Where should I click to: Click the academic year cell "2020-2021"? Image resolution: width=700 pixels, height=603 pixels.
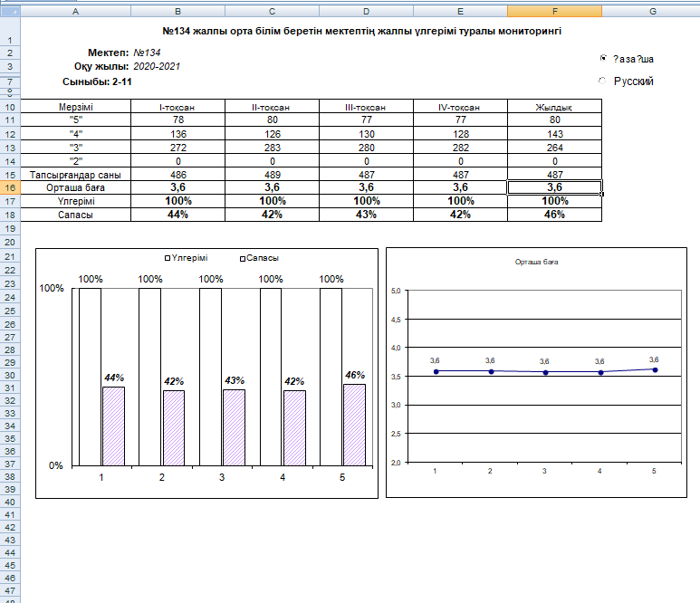[x=158, y=67]
